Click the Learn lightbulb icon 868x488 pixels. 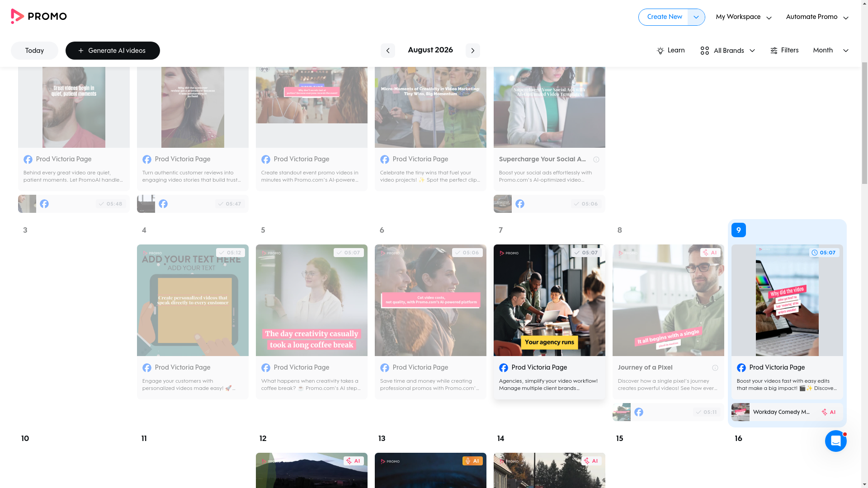pos(660,51)
